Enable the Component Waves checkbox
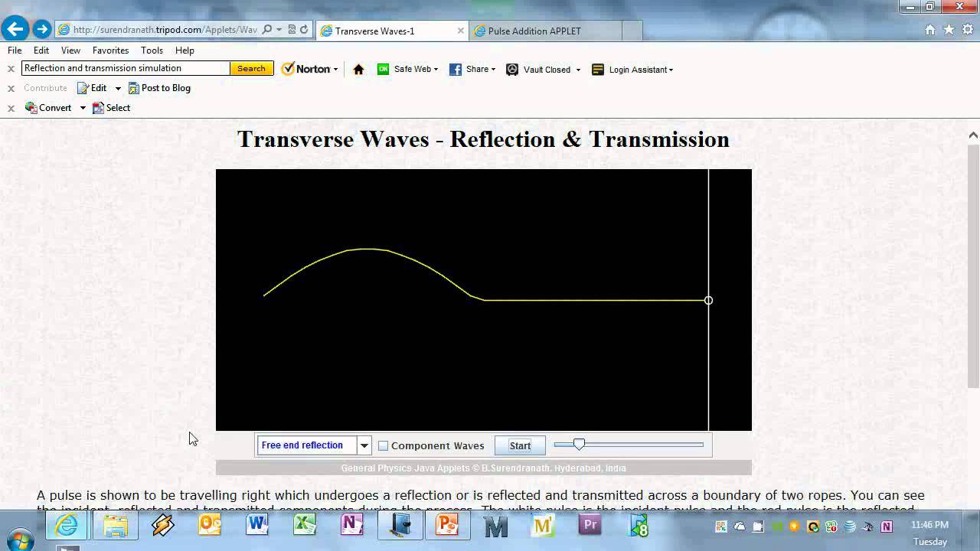 tap(384, 445)
